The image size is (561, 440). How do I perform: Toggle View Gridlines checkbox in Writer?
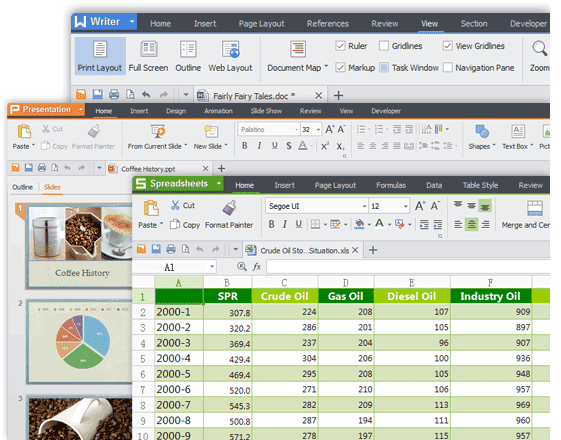tap(447, 46)
